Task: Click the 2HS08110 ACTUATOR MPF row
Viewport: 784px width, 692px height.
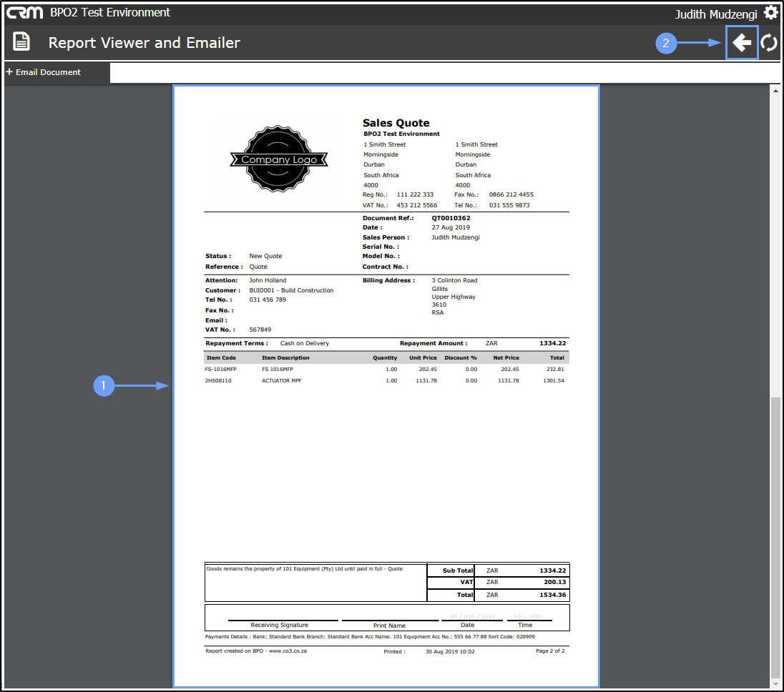Action: pyautogui.click(x=385, y=381)
